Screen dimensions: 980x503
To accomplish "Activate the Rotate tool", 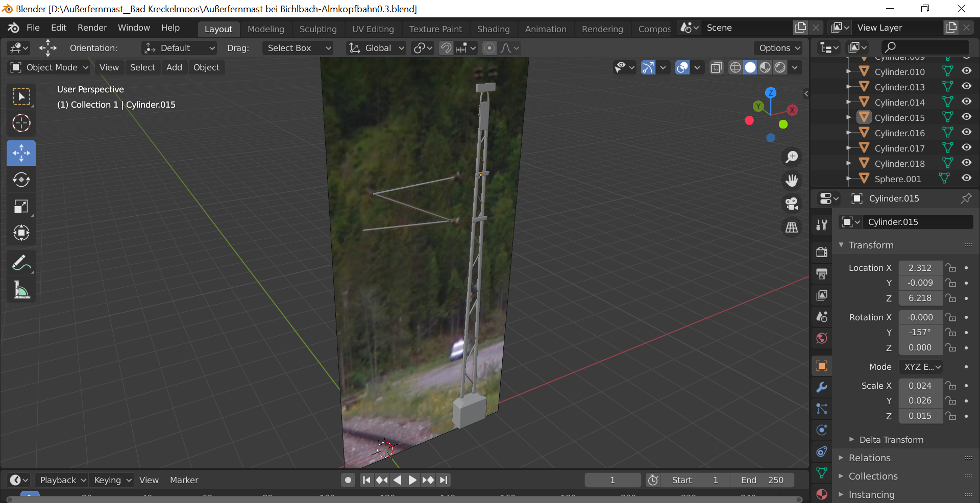I will [x=21, y=180].
